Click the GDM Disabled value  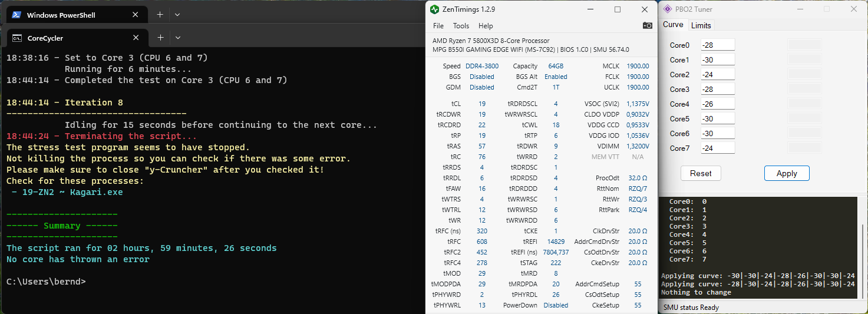(482, 87)
